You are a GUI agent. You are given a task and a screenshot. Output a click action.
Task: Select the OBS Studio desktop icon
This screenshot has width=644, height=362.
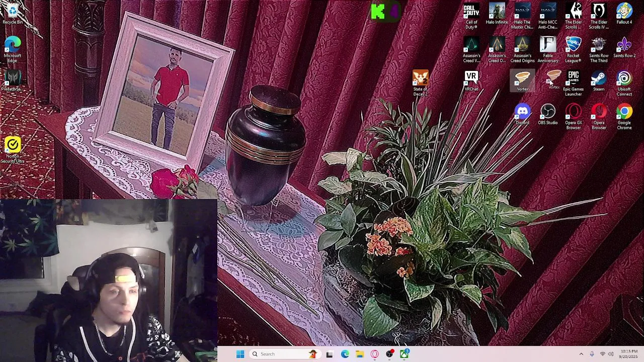[547, 115]
